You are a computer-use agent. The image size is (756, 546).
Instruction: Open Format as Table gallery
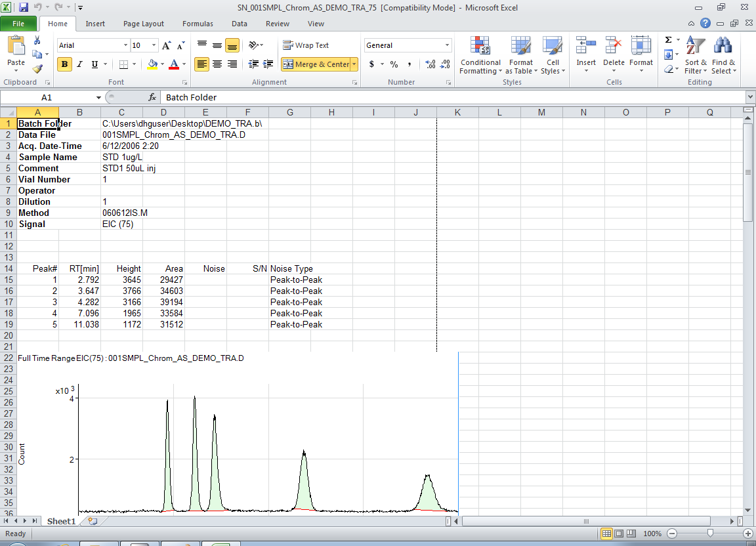pos(521,56)
